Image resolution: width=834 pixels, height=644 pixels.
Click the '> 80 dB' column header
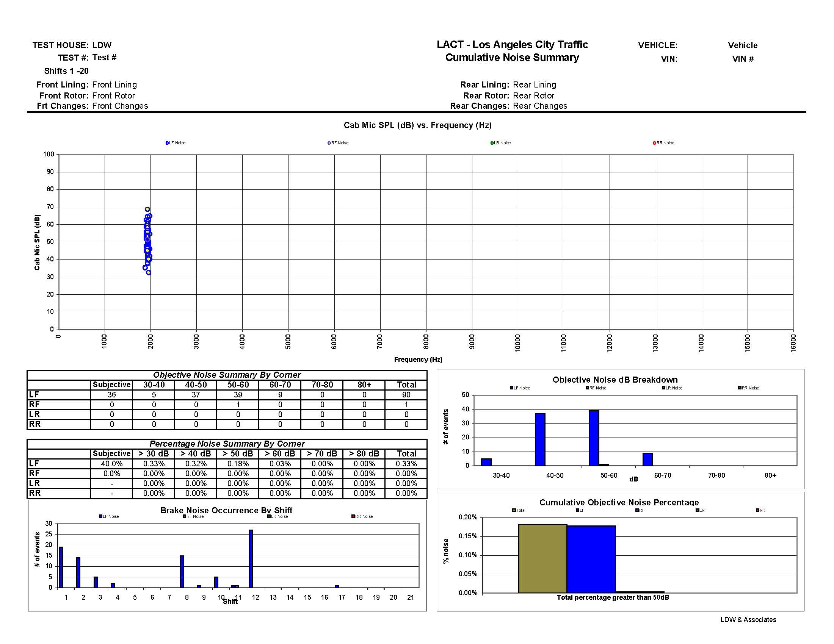click(364, 453)
